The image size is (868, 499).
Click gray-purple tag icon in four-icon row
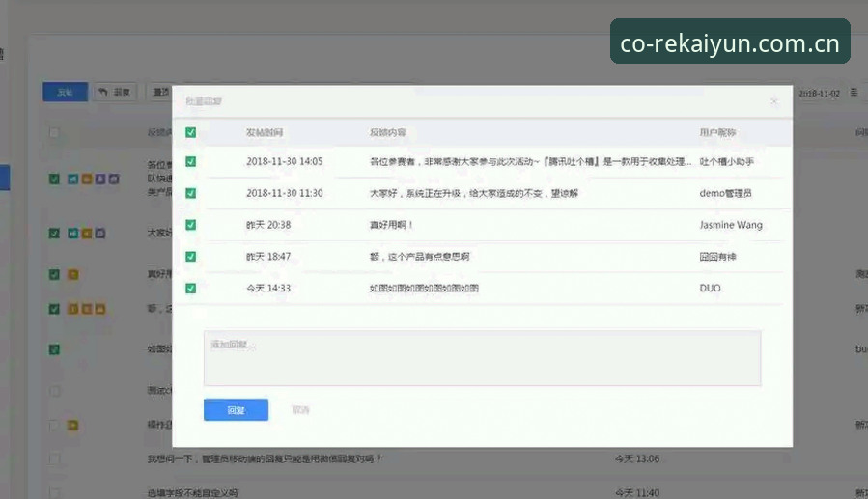click(x=114, y=179)
